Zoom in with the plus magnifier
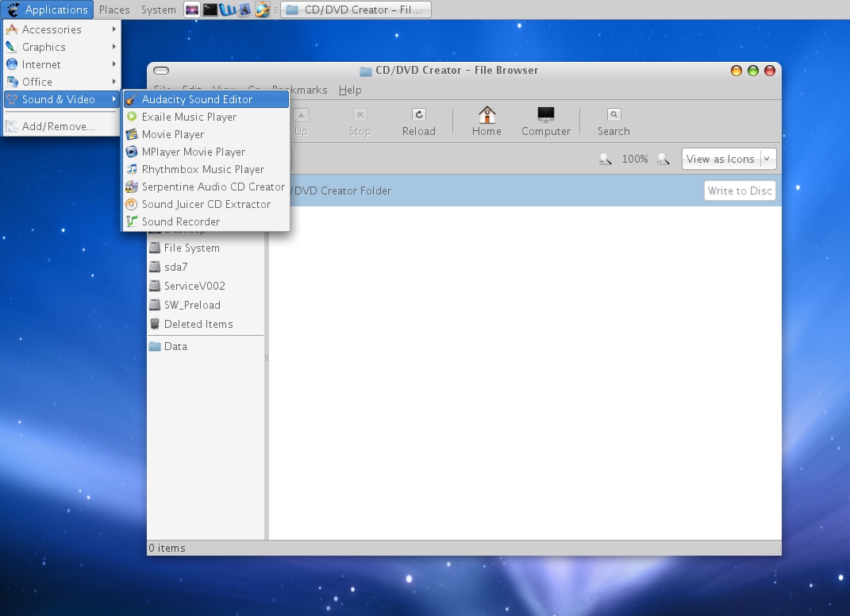This screenshot has height=616, width=850. click(663, 159)
